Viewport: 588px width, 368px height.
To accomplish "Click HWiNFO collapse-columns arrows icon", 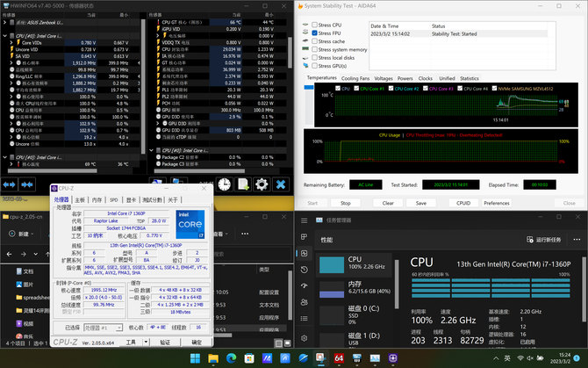I will point(27,184).
